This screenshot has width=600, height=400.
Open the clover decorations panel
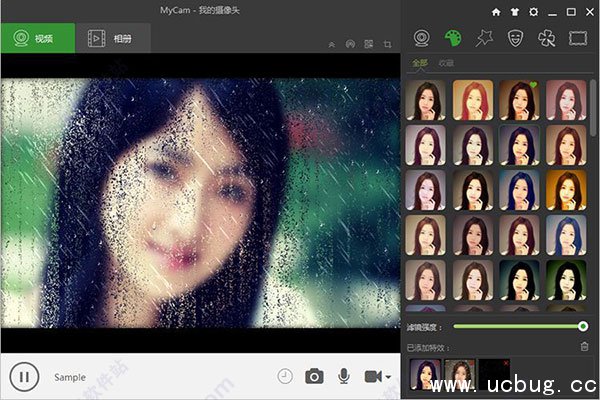point(546,39)
